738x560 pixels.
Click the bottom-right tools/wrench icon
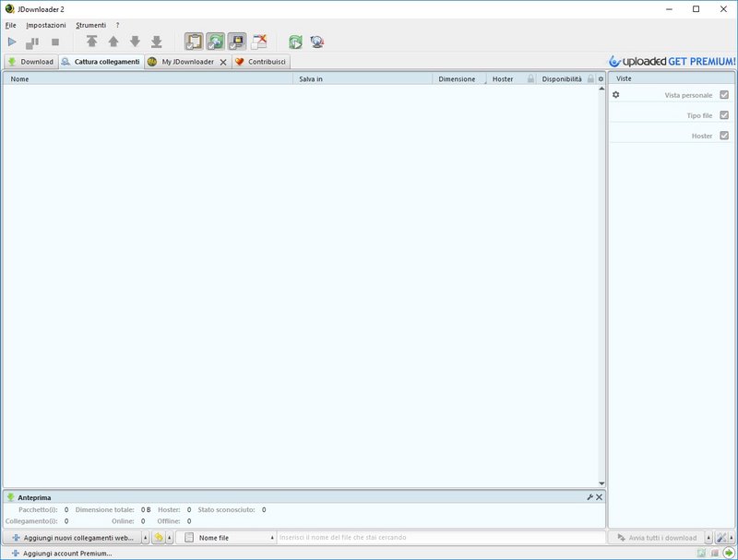click(721, 538)
